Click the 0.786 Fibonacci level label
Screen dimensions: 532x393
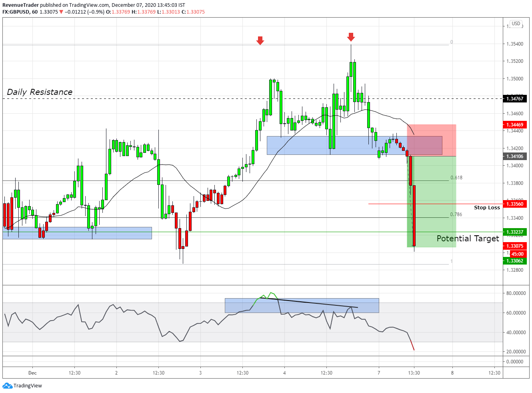pyautogui.click(x=456, y=215)
